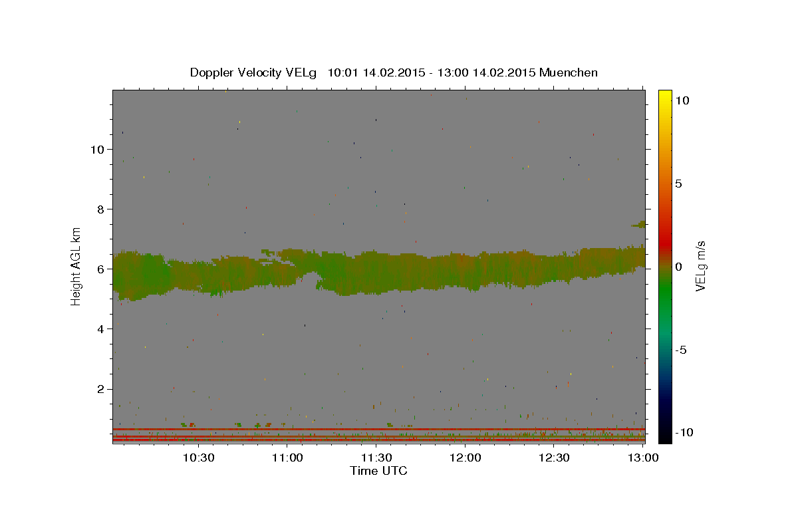Click the 11:00 time tick label

[x=288, y=458]
